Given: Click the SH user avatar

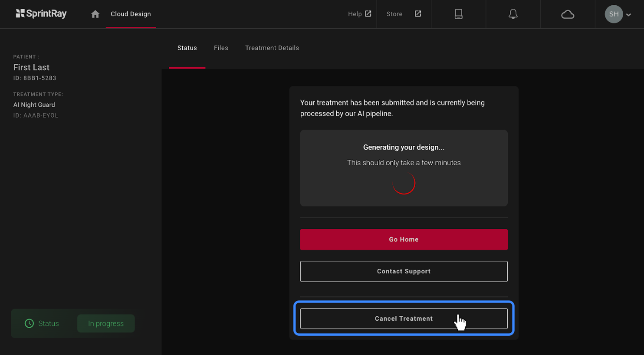Looking at the screenshot, I should pyautogui.click(x=614, y=14).
